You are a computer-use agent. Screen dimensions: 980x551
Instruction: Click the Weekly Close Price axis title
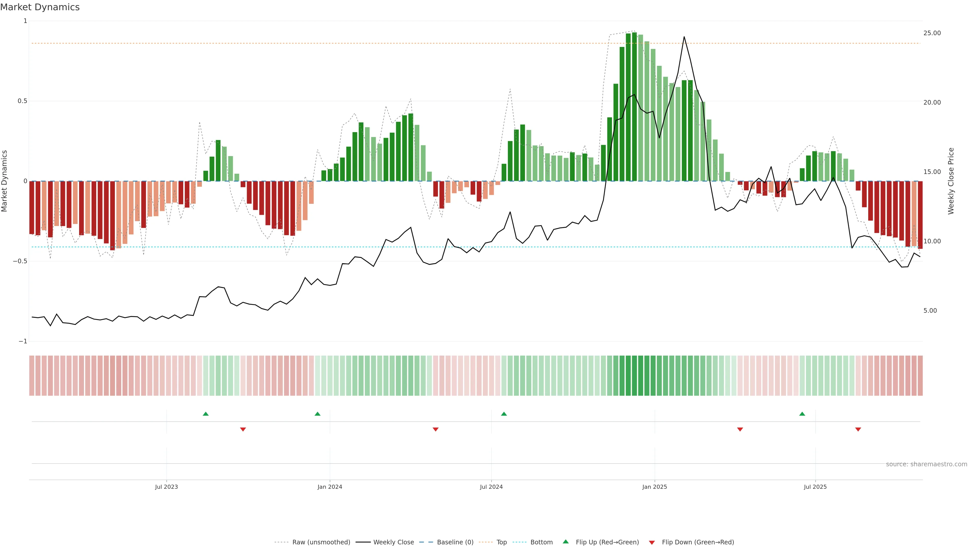pos(951,181)
